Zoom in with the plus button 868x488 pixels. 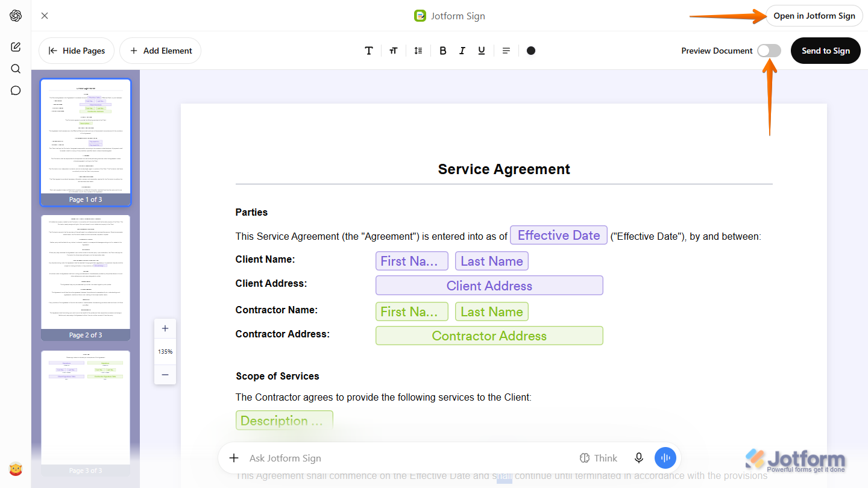(x=165, y=329)
